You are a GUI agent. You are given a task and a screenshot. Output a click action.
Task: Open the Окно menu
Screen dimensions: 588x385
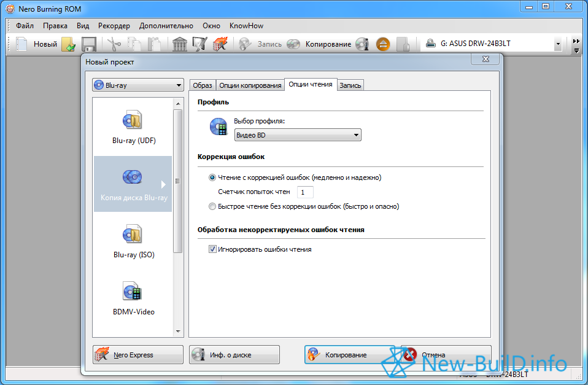click(x=212, y=26)
